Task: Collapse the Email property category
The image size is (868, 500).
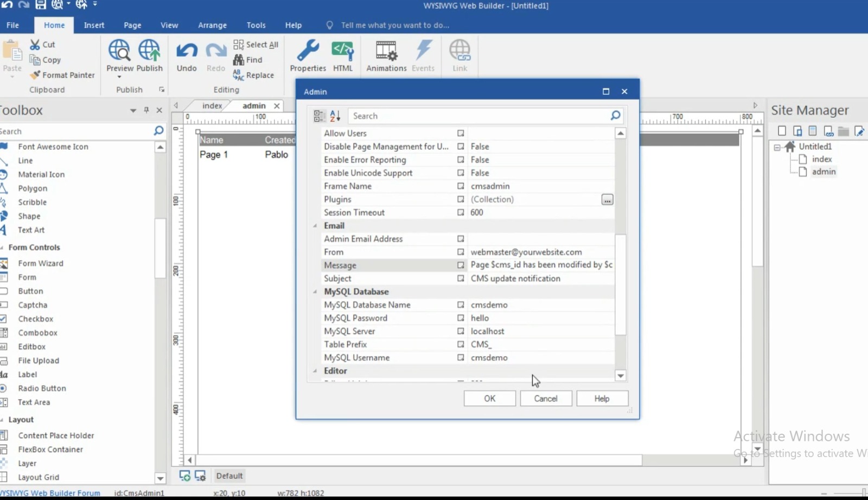Action: tap(315, 226)
